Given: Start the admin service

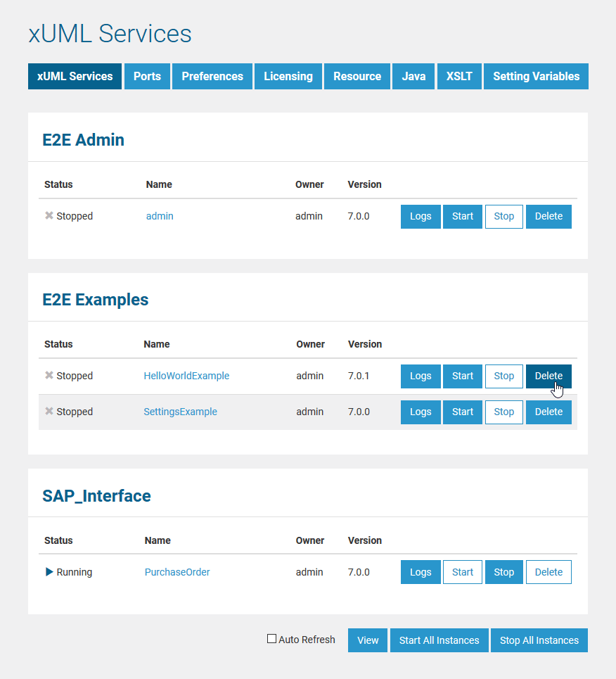Looking at the screenshot, I should point(463,216).
